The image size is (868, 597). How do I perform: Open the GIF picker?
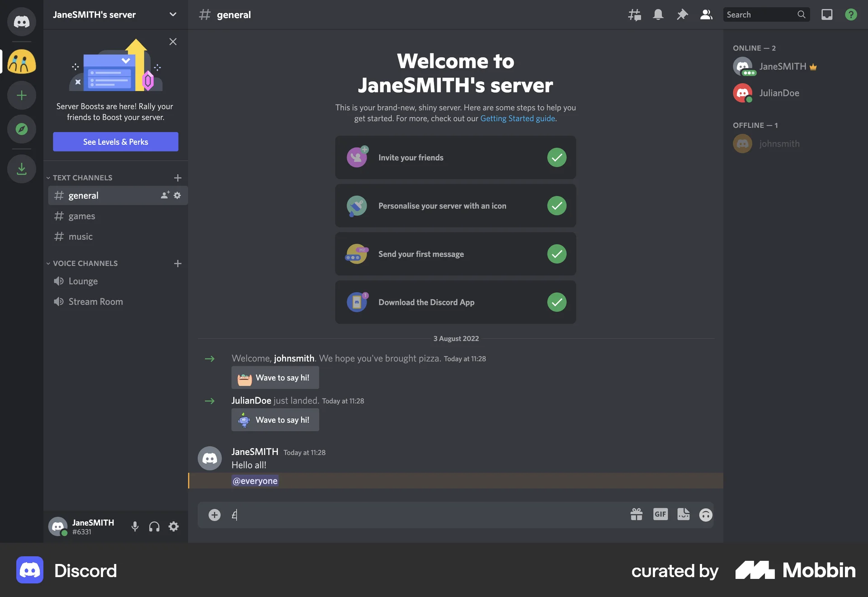[660, 515]
